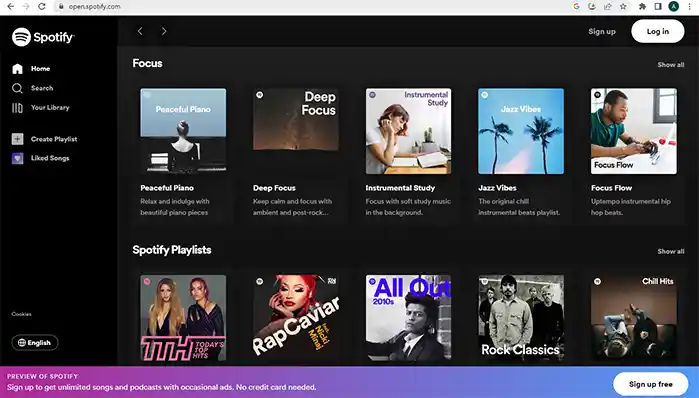Click the Deep Focus title text
This screenshot has width=699, height=398.
274,188
